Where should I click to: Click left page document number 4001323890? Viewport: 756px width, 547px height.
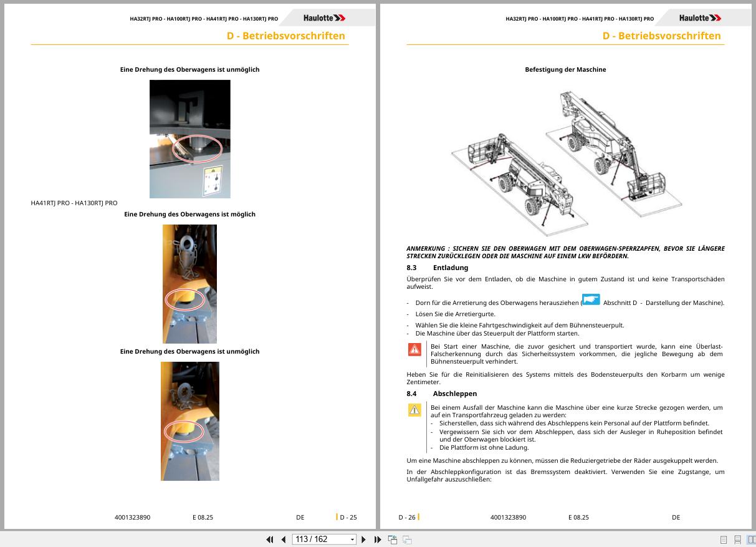coord(132,517)
